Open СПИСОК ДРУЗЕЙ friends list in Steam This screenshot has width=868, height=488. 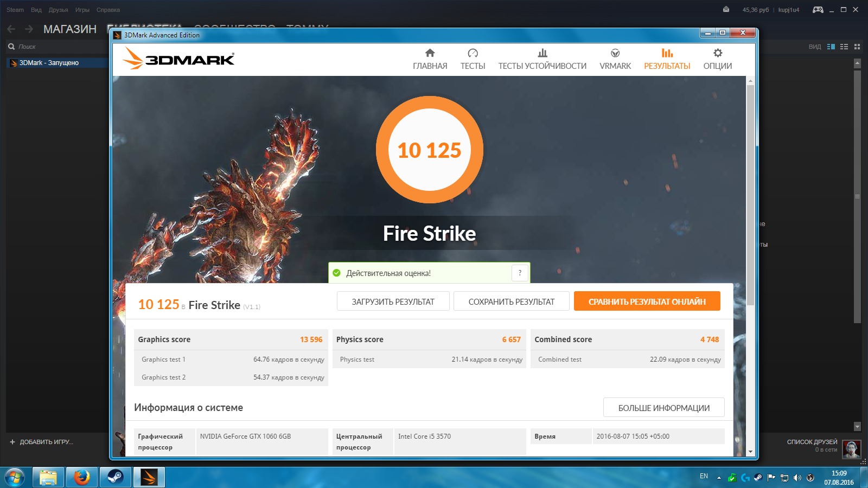pos(812,442)
